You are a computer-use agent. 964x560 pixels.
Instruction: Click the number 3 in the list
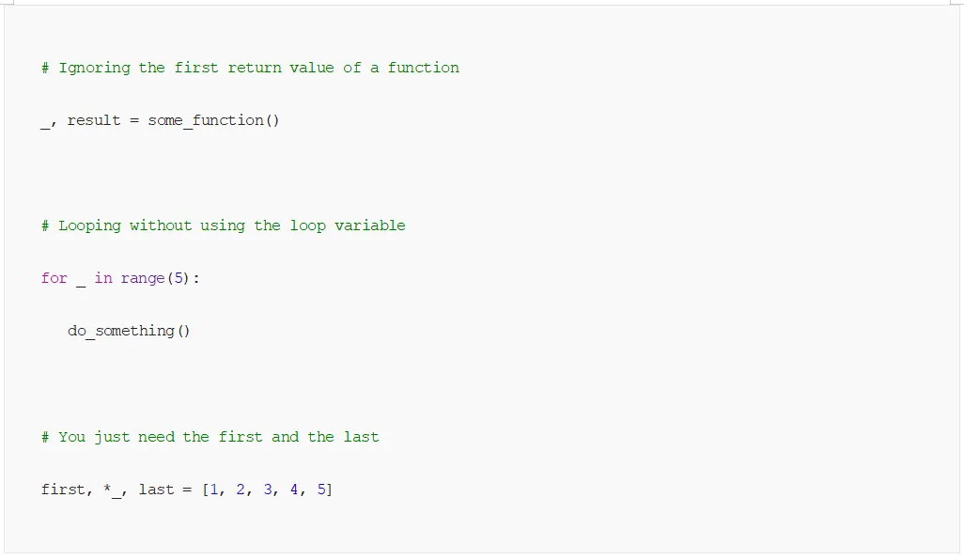[268, 490]
